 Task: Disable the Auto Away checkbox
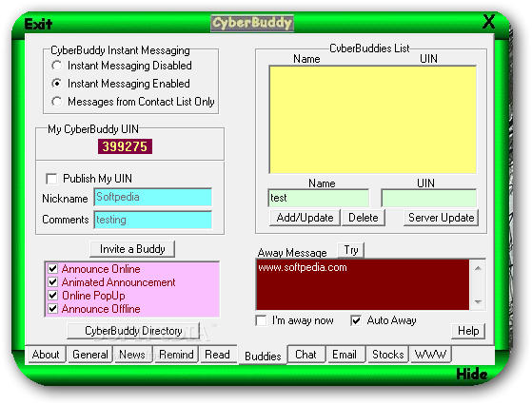point(356,320)
